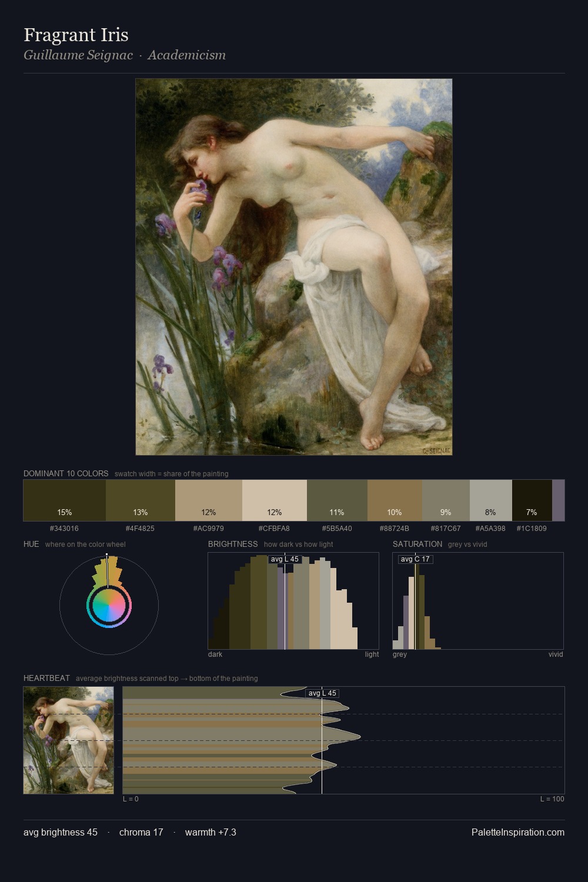Click hex code label #88724B
This screenshot has height=882, width=588.
[x=394, y=529]
